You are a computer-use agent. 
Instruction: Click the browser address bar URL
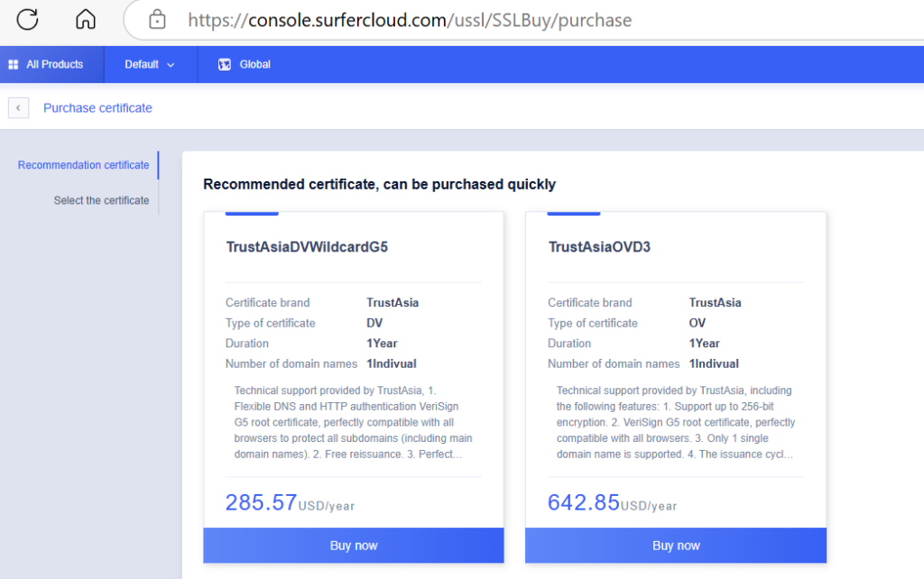410,20
